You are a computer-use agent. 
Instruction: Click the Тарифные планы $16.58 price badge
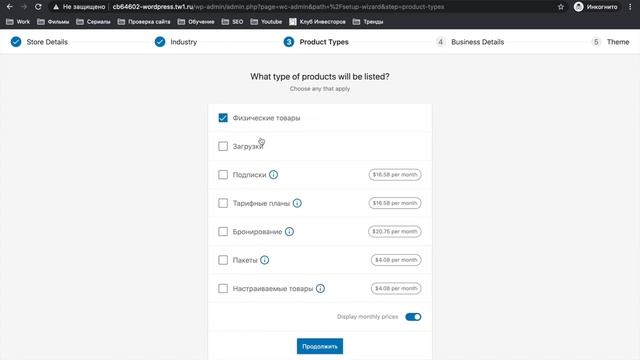point(395,203)
